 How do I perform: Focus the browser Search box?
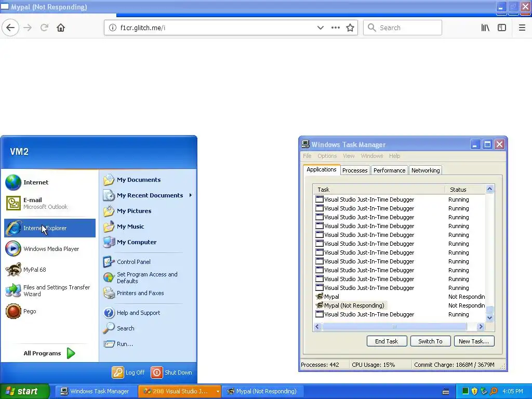pyautogui.click(x=403, y=28)
